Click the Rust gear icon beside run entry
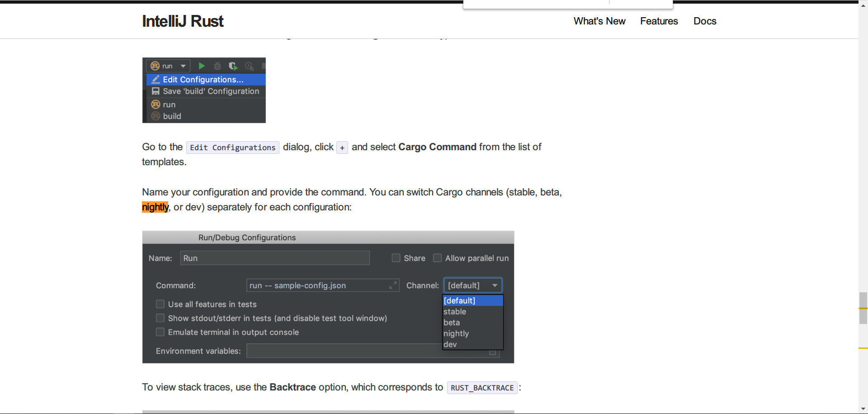 pos(156,105)
